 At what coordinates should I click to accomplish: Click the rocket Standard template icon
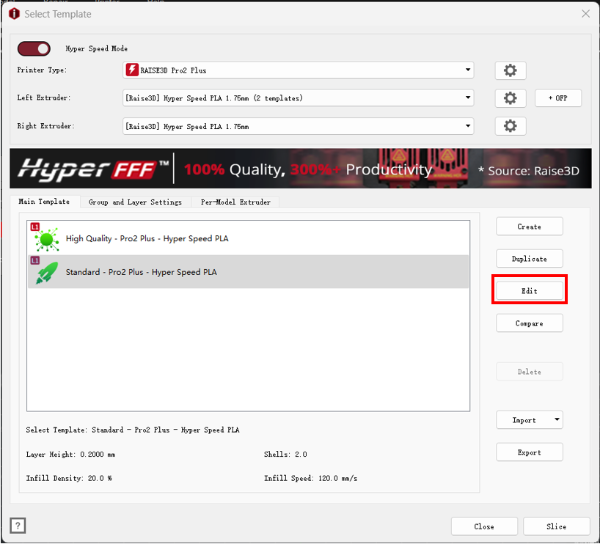click(x=46, y=272)
